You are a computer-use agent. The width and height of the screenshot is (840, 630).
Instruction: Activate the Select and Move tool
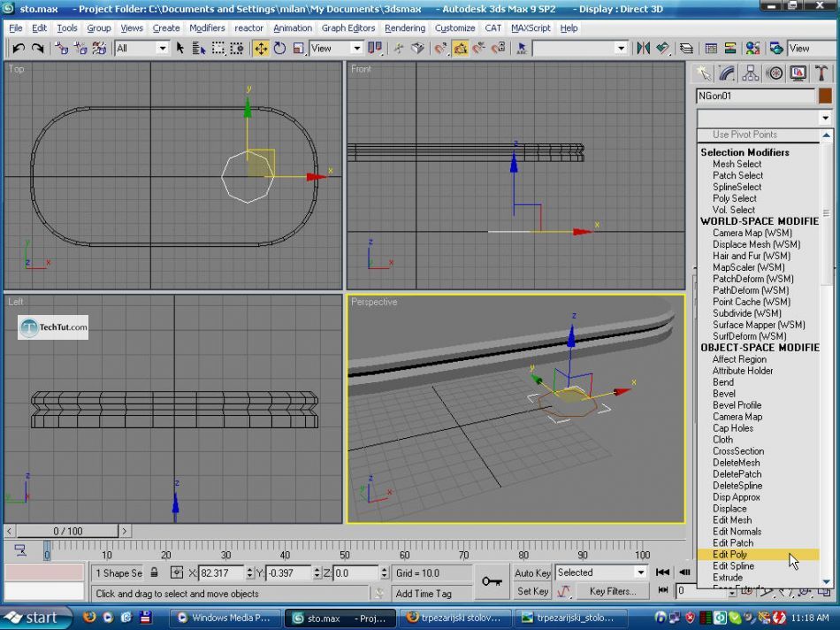(261, 49)
